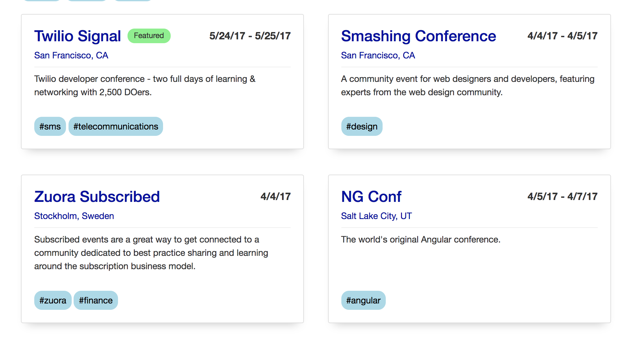644x346 pixels.
Task: Select the #zuora tag
Action: pos(53,300)
